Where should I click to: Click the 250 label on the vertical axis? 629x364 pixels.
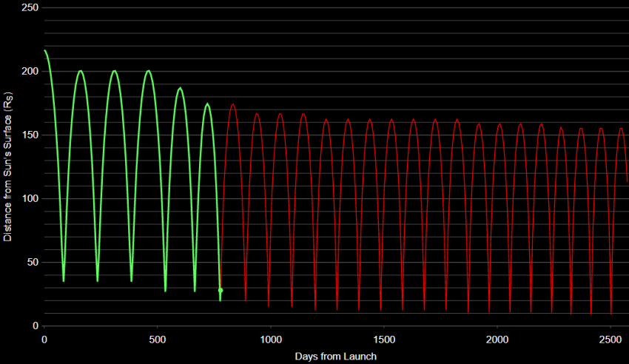pos(30,7)
